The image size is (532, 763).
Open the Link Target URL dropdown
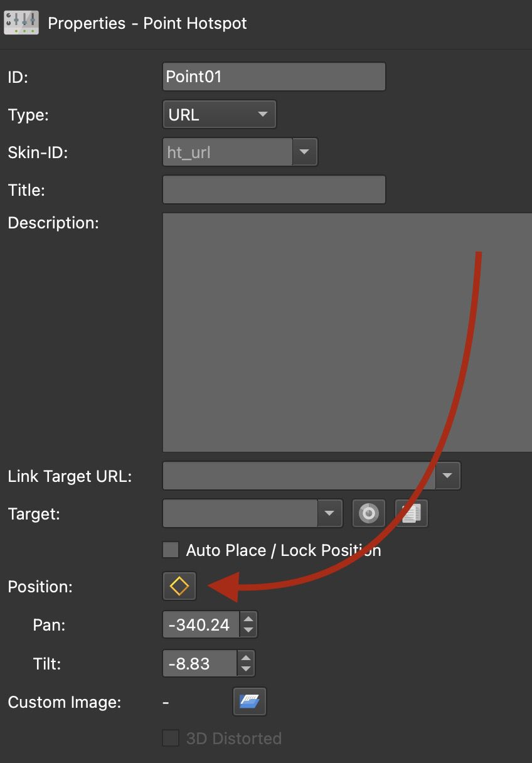pyautogui.click(x=447, y=476)
